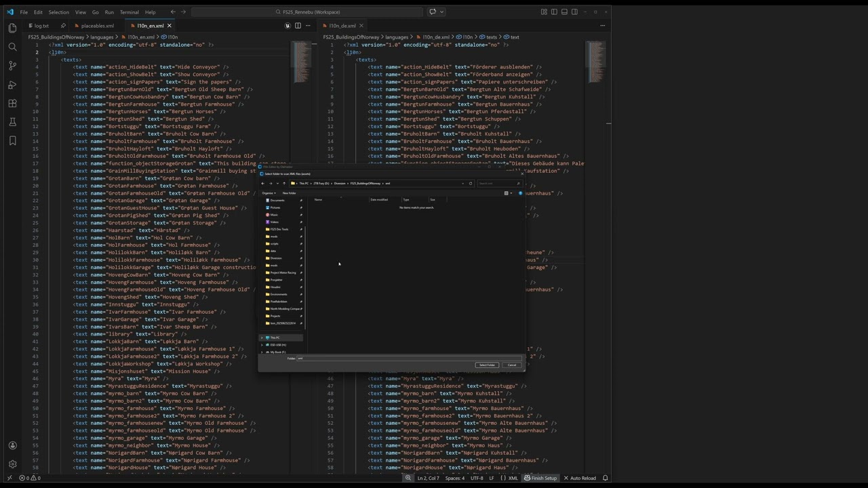This screenshot has height=488, width=868.
Task: Close the l10n_en.xml tab
Action: point(170,26)
